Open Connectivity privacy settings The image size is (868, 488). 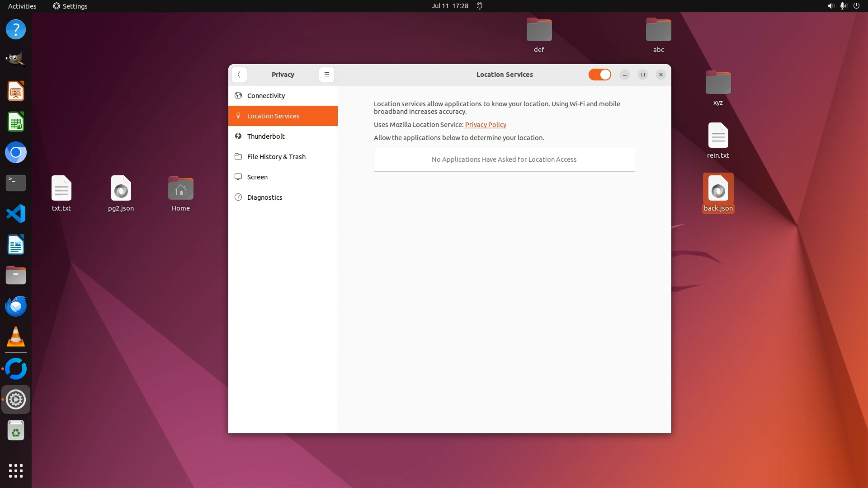tap(266, 96)
